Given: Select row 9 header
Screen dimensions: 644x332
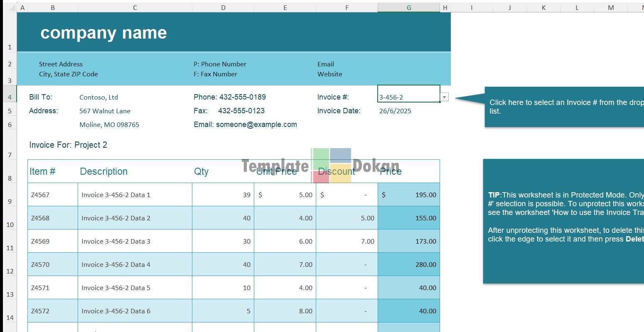Looking at the screenshot, I should [x=10, y=201].
